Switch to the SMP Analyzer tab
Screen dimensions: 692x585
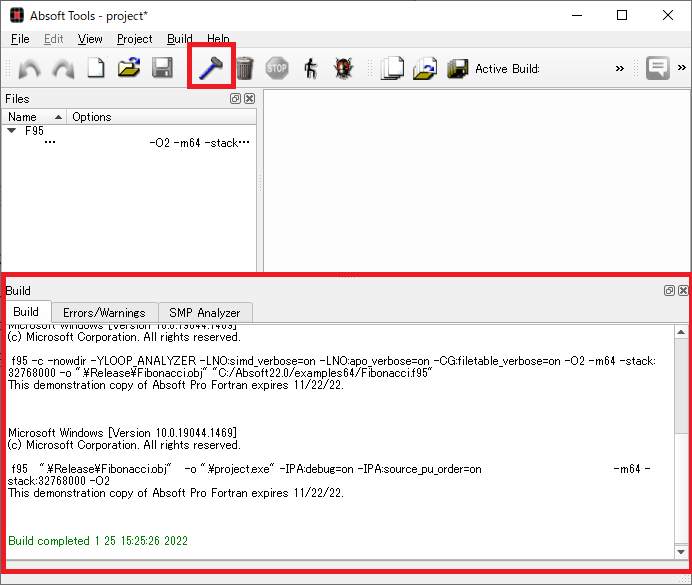pyautogui.click(x=205, y=313)
